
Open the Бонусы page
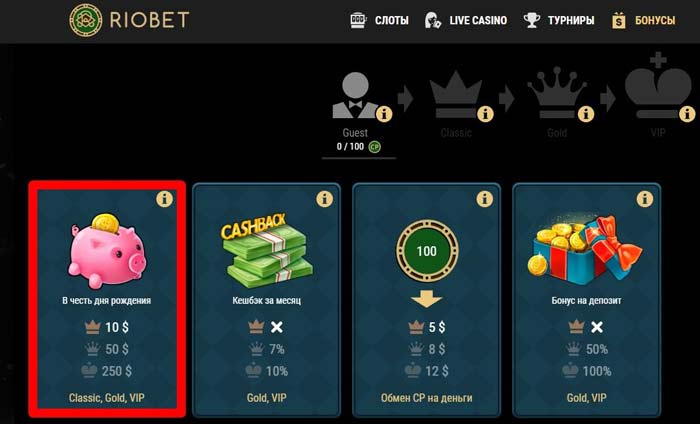pyautogui.click(x=643, y=21)
